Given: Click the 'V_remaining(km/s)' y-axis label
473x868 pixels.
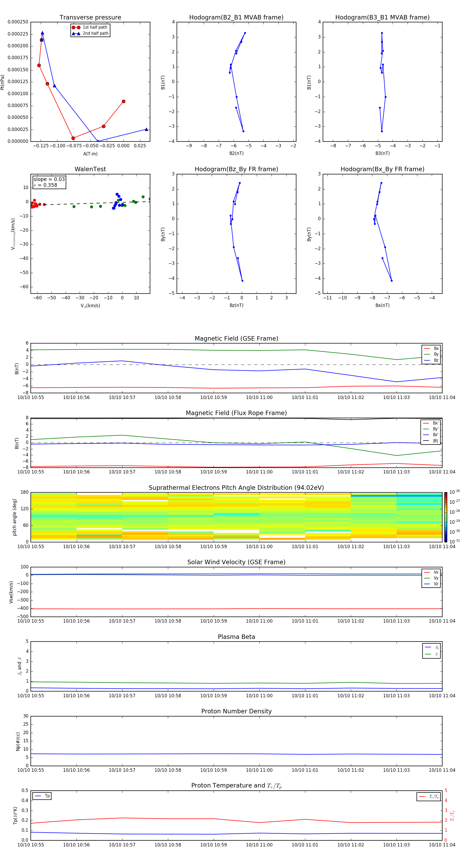Looking at the screenshot, I should click(13, 234).
